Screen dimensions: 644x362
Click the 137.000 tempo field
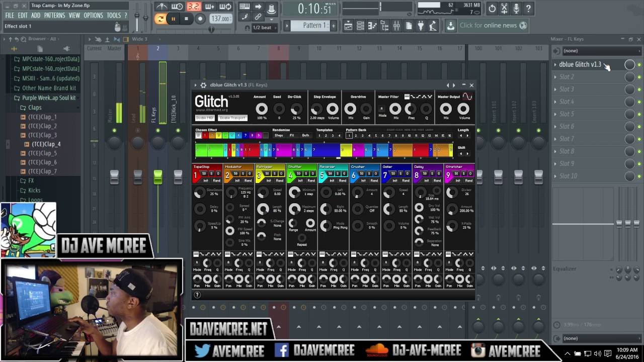[x=221, y=19]
